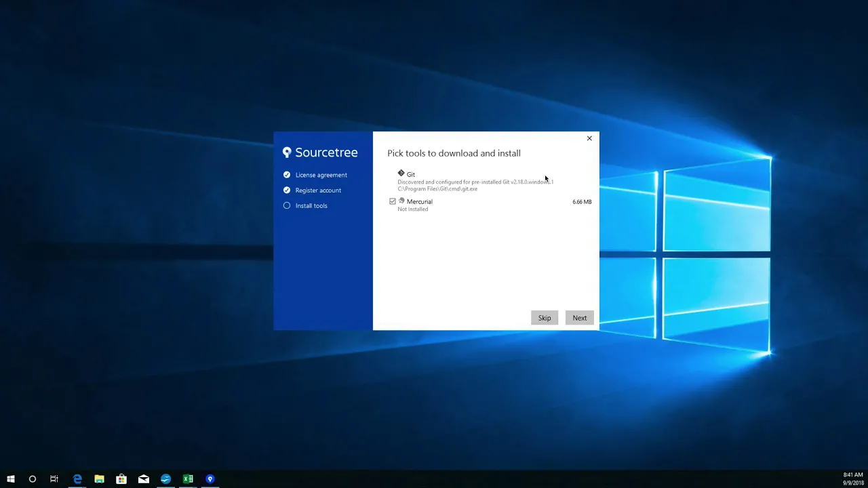868x488 pixels.
Task: Open the Windows Start menu
Action: point(11,479)
